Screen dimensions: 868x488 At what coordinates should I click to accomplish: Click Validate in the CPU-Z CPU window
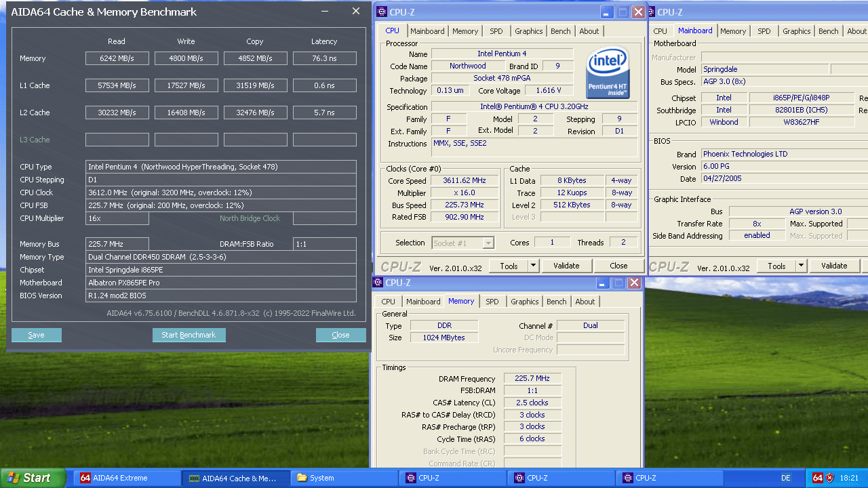click(x=566, y=266)
